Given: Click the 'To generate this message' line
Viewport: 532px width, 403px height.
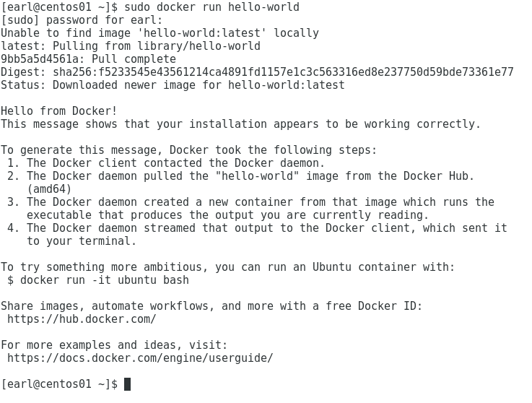Looking at the screenshot, I should (x=189, y=150).
